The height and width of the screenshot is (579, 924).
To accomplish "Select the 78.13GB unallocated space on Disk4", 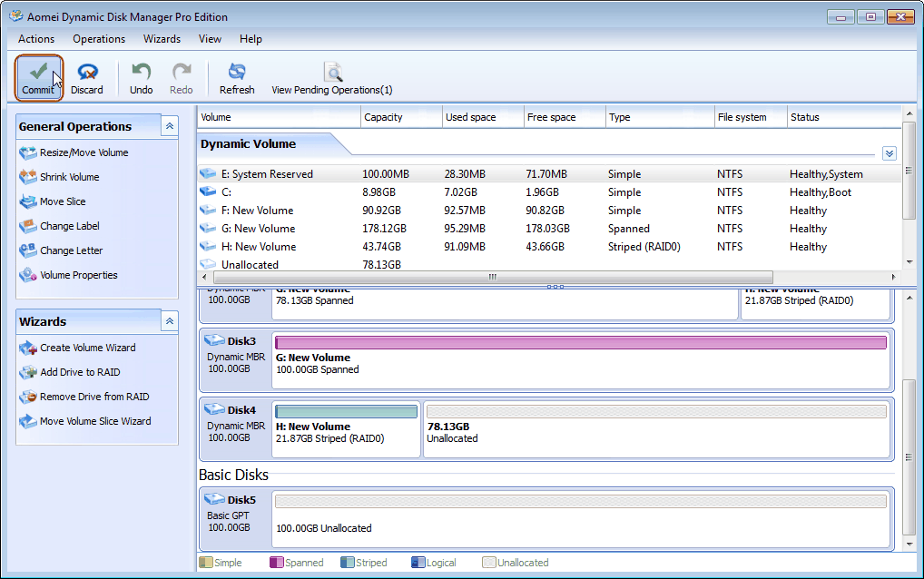I will [657, 428].
